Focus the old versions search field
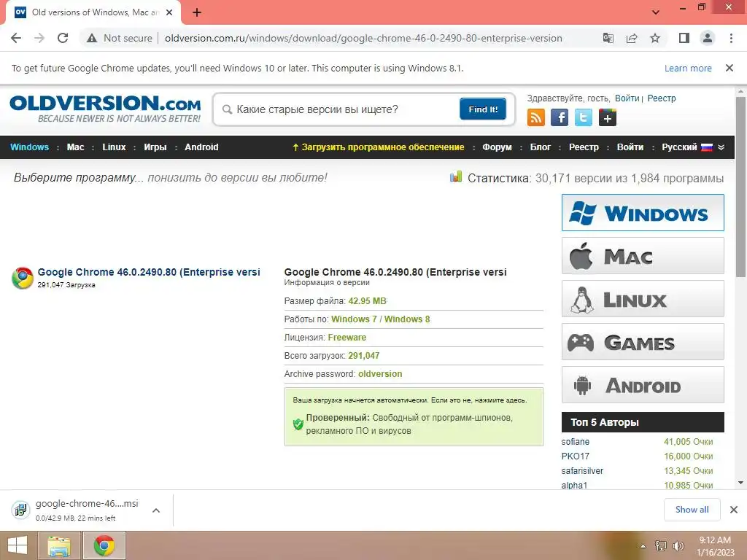Image resolution: width=747 pixels, height=560 pixels. [343, 109]
